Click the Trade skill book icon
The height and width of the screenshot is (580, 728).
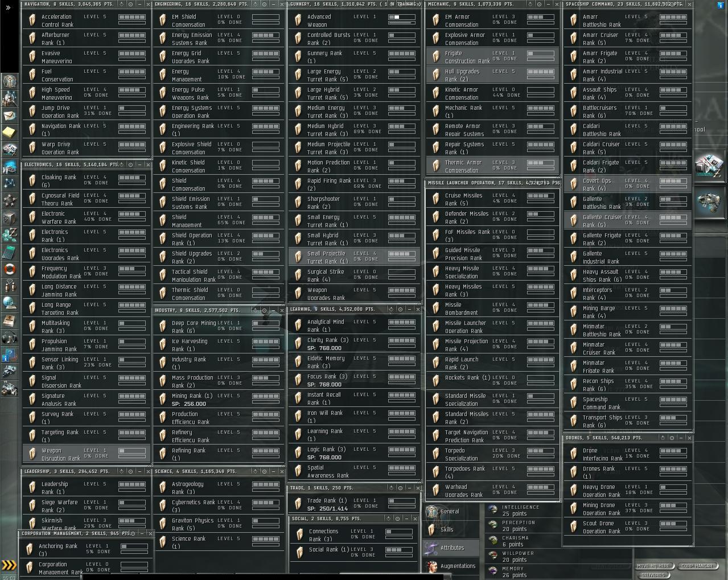point(298,504)
